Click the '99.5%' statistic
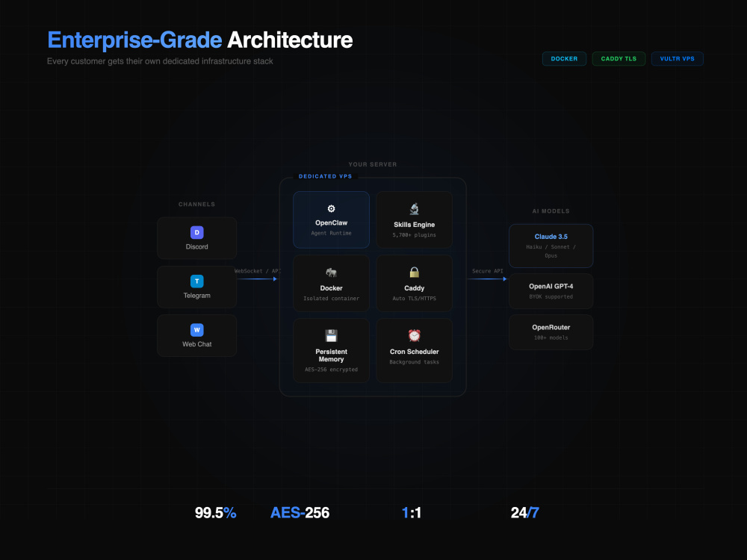 215,513
